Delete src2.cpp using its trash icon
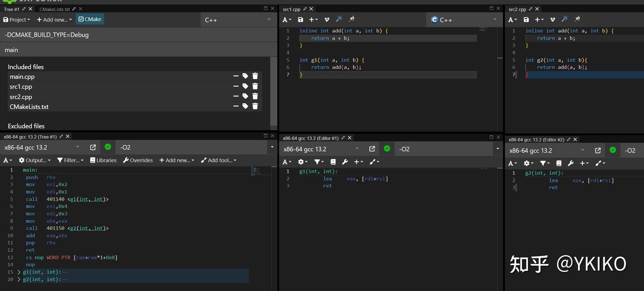The height and width of the screenshot is (291, 644). click(255, 96)
